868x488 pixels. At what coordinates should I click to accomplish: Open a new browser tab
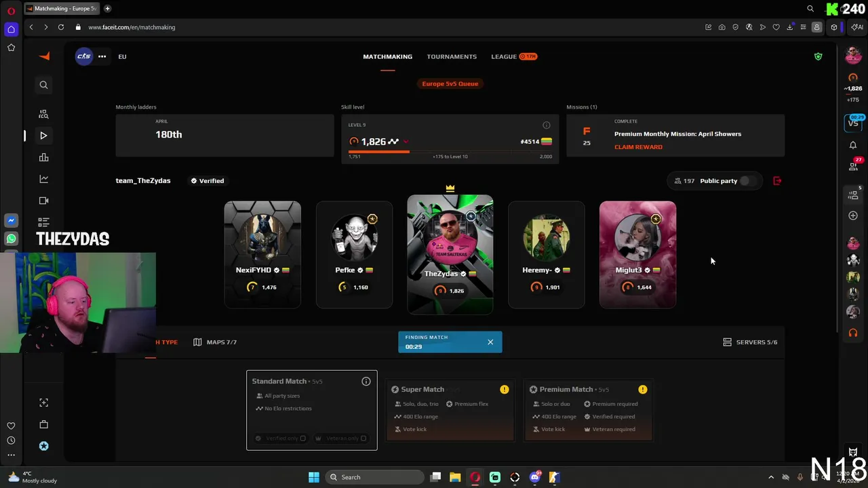(107, 9)
